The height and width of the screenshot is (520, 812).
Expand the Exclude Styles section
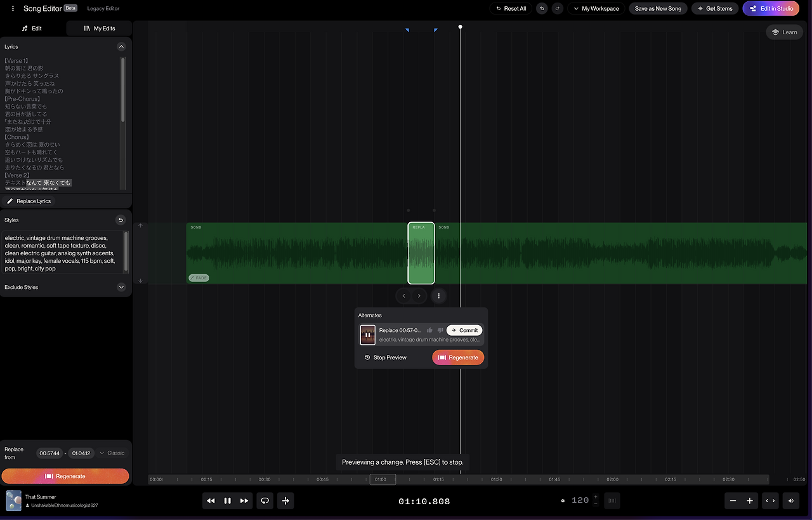pyautogui.click(x=121, y=287)
